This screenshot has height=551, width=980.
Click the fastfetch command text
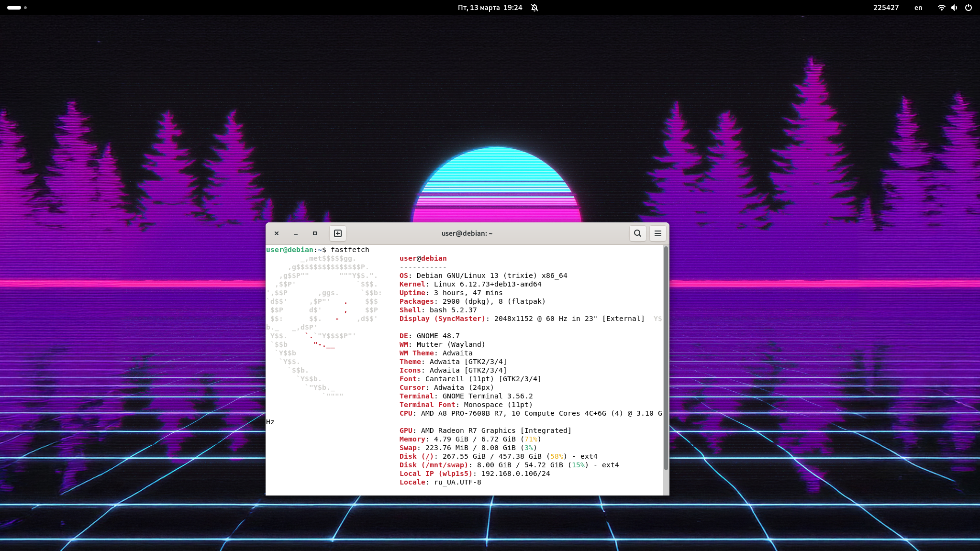(x=350, y=250)
